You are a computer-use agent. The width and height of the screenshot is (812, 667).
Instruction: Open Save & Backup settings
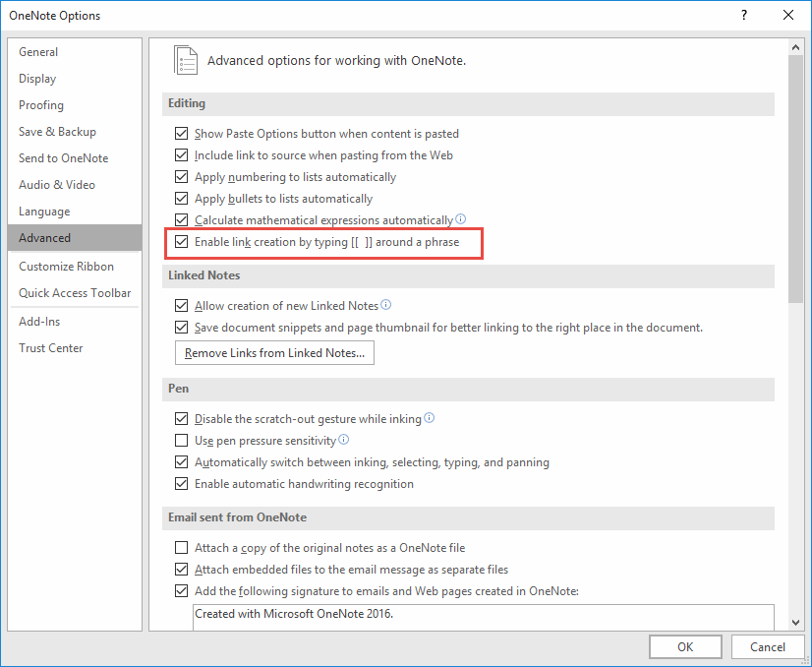coord(75,132)
